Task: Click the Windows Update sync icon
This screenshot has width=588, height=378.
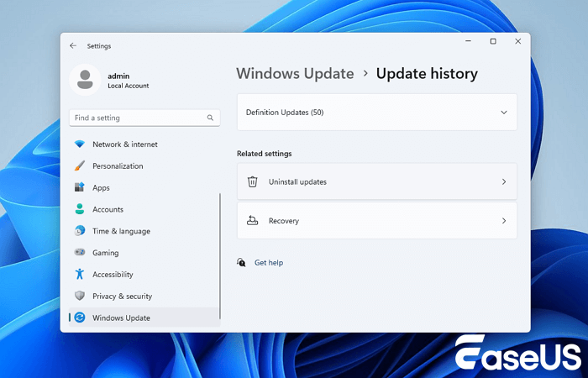Action: (x=80, y=318)
